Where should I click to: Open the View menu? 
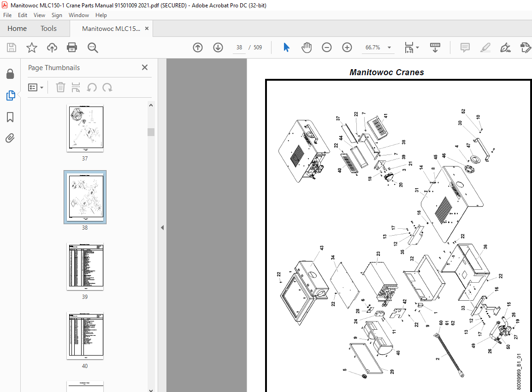39,15
